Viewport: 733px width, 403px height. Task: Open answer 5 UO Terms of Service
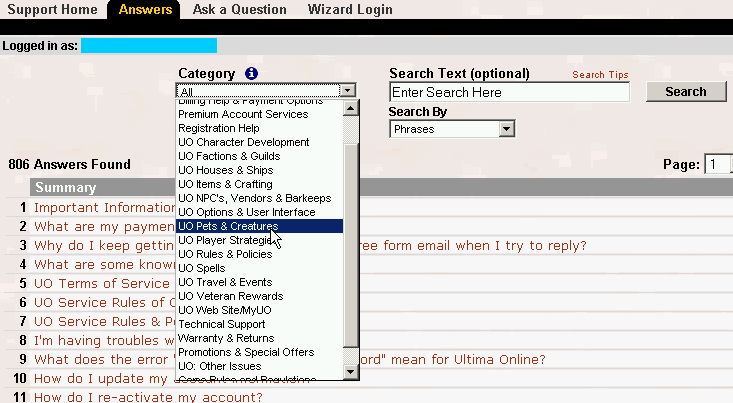click(x=101, y=284)
